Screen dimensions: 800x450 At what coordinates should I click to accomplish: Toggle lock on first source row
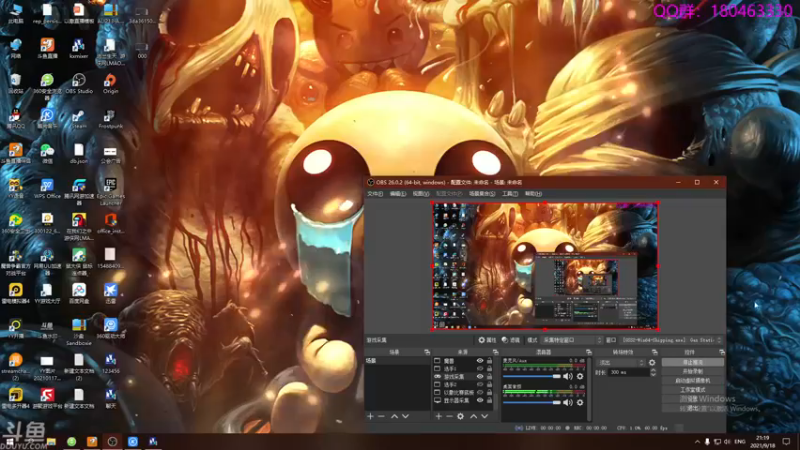(489, 361)
